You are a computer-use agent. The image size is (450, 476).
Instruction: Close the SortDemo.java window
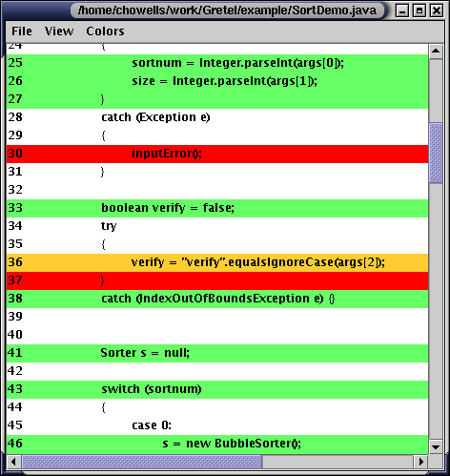(x=437, y=11)
